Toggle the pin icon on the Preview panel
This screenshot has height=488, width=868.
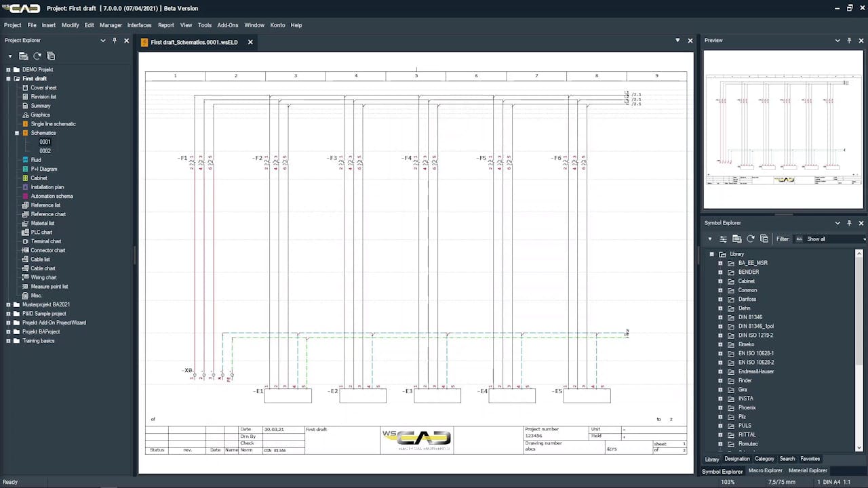click(x=849, y=40)
